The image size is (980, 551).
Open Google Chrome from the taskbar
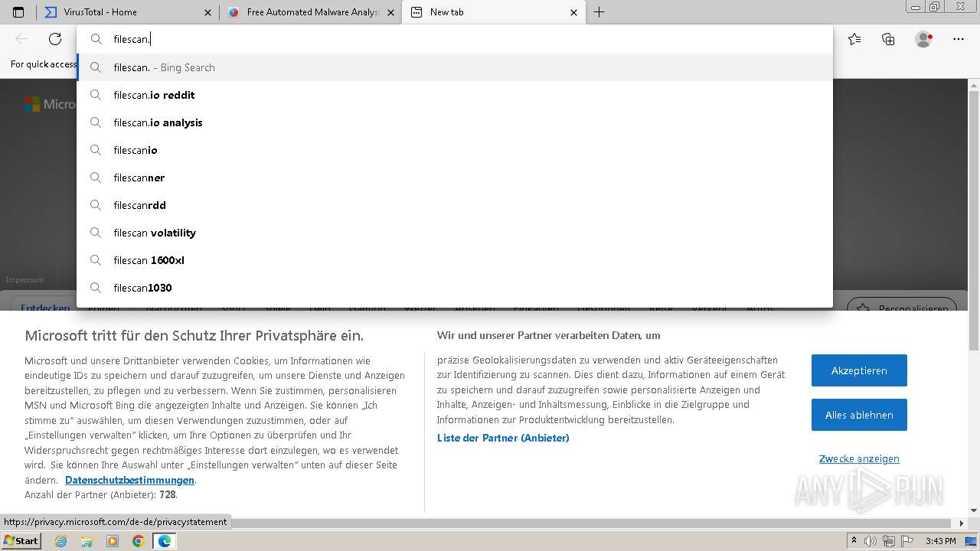click(x=138, y=541)
